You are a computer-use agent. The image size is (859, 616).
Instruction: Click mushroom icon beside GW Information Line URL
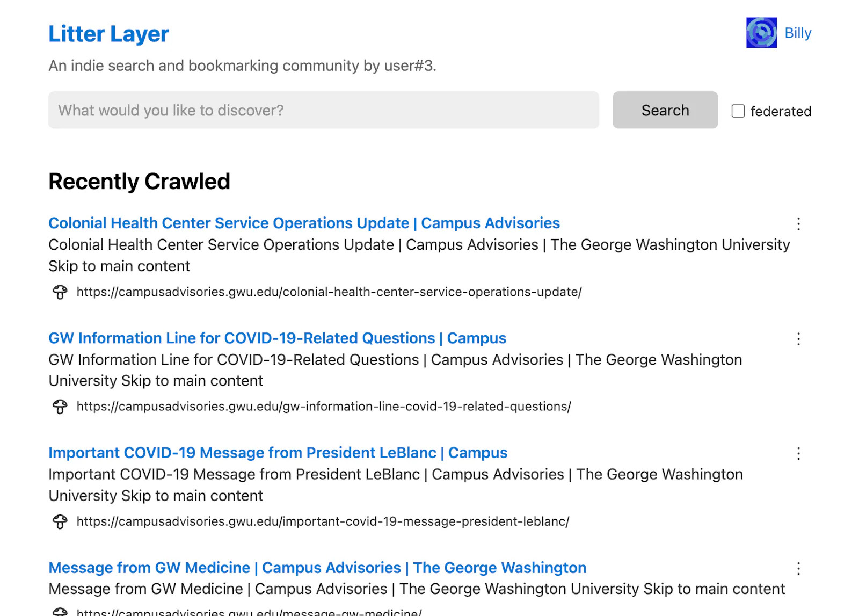tap(60, 407)
